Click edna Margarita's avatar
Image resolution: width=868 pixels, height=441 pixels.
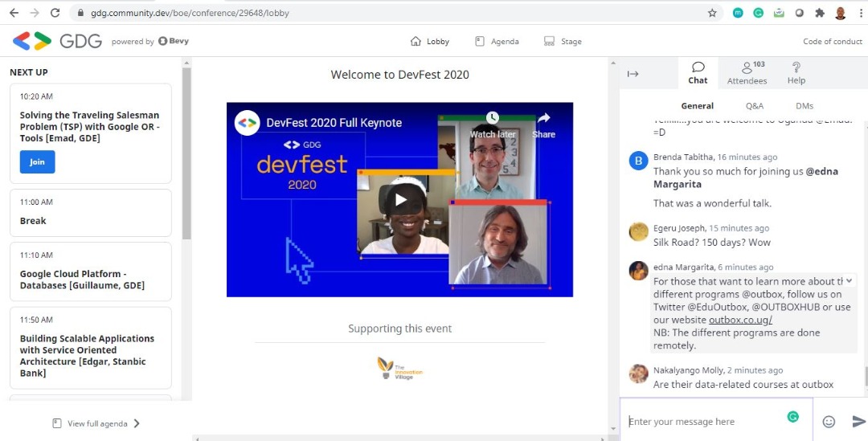click(x=638, y=271)
